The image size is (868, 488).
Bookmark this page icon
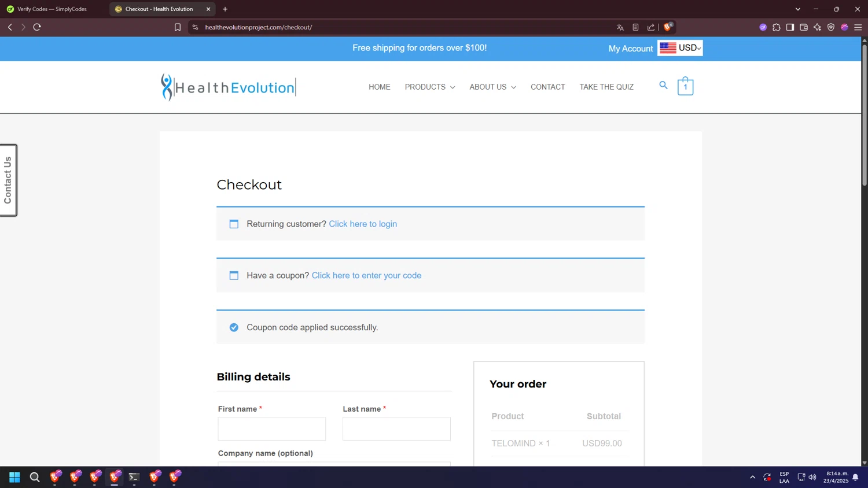[178, 27]
